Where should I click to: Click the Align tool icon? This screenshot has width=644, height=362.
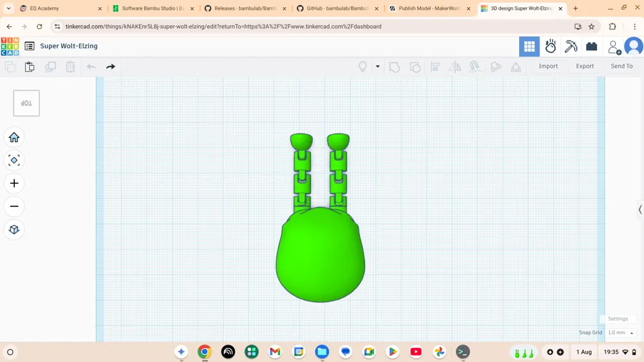coord(435,66)
